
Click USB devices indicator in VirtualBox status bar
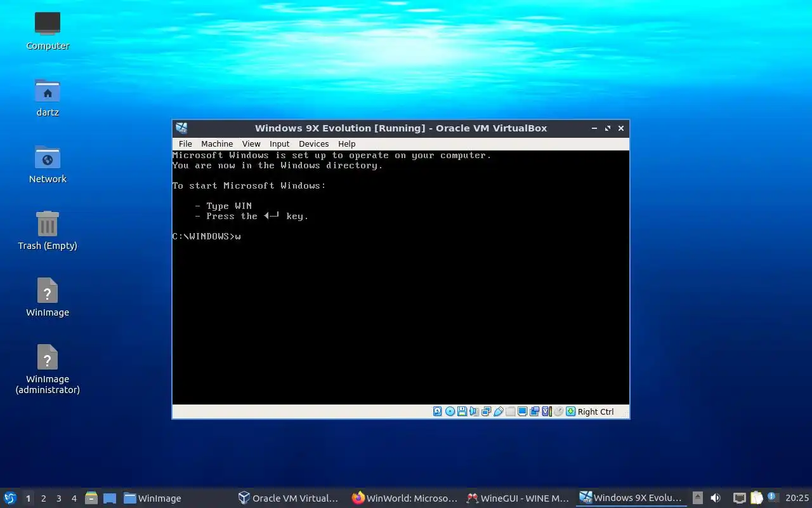[x=498, y=411]
